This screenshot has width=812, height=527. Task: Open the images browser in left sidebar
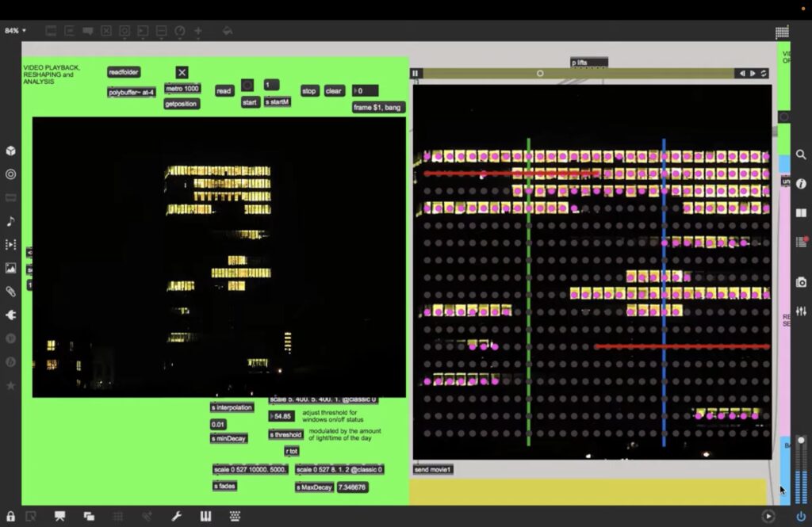tap(11, 268)
